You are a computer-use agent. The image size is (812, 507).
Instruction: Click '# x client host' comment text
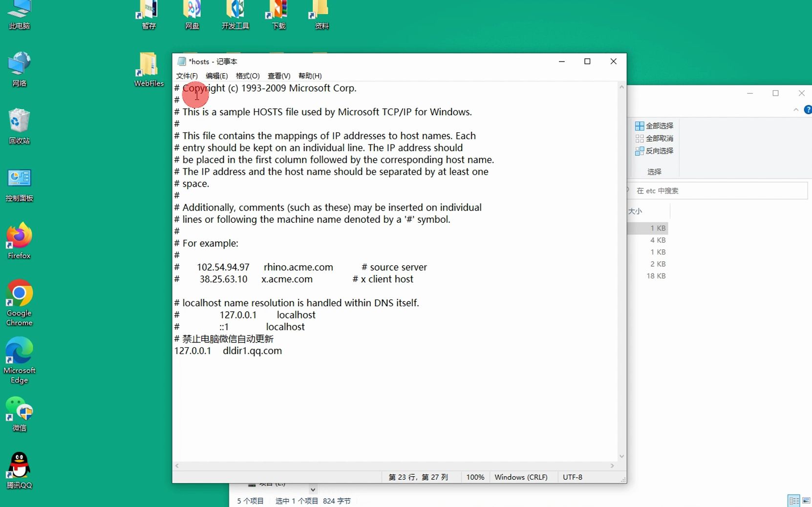pos(383,279)
